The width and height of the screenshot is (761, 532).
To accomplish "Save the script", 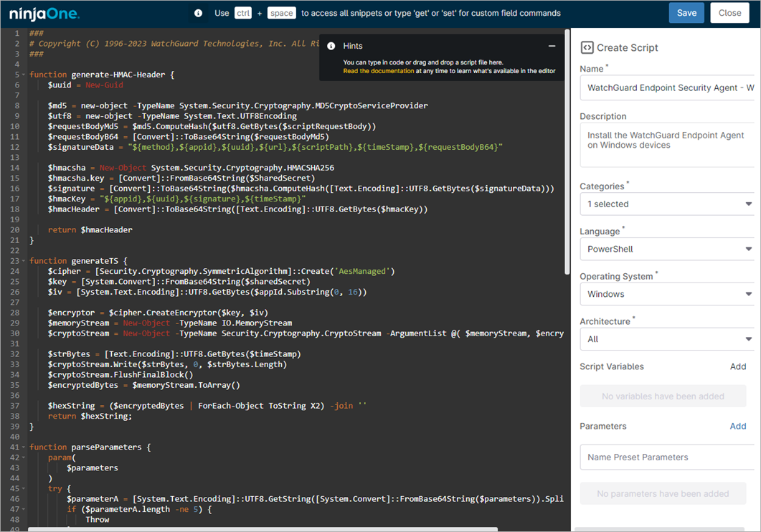I will 686,12.
